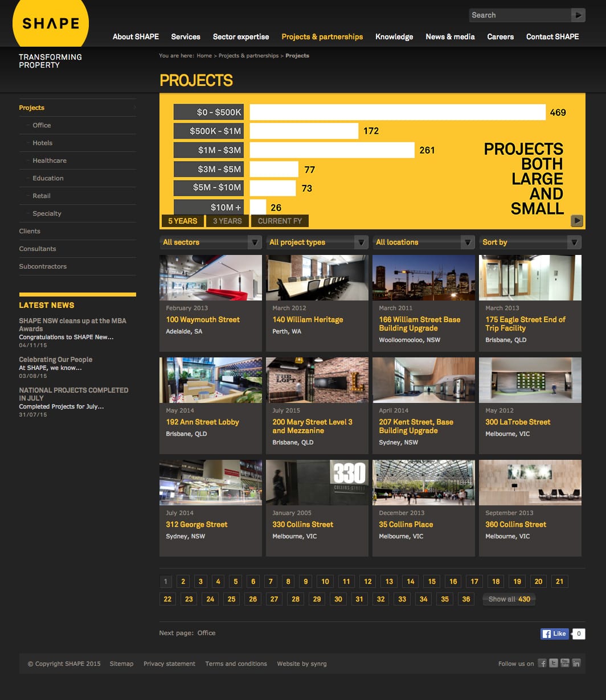This screenshot has width=606, height=700.
Task: Open the Knowledge menu
Action: pos(394,36)
